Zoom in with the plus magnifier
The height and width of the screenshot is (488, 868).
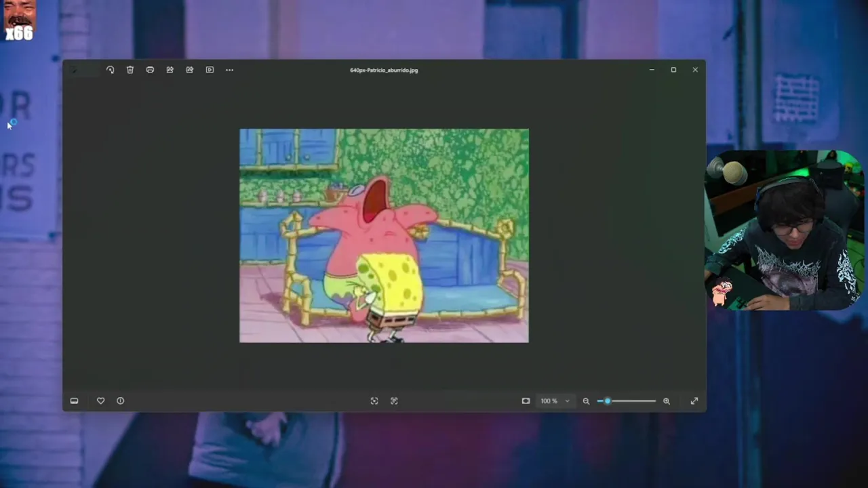tap(667, 401)
